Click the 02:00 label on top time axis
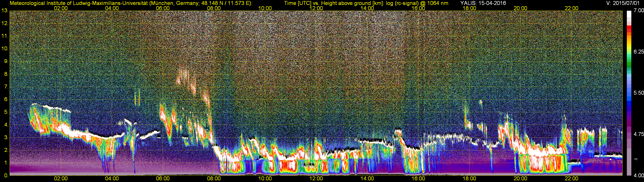 tap(61, 8)
